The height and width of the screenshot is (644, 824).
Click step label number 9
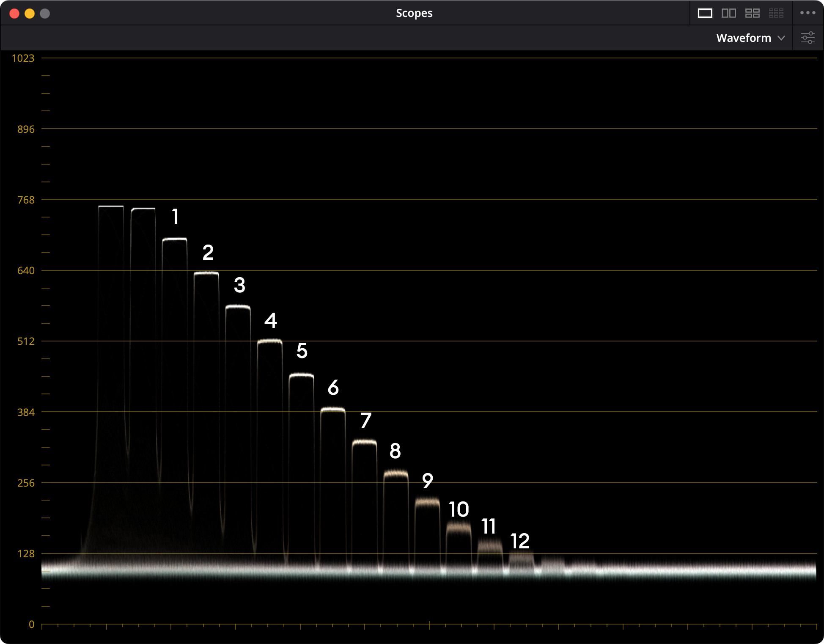click(x=427, y=481)
